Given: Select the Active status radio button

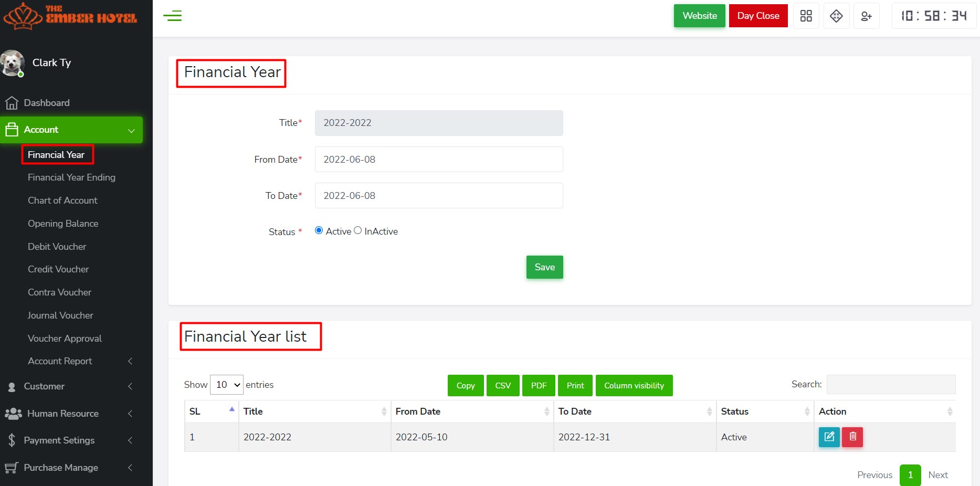Looking at the screenshot, I should [x=319, y=230].
